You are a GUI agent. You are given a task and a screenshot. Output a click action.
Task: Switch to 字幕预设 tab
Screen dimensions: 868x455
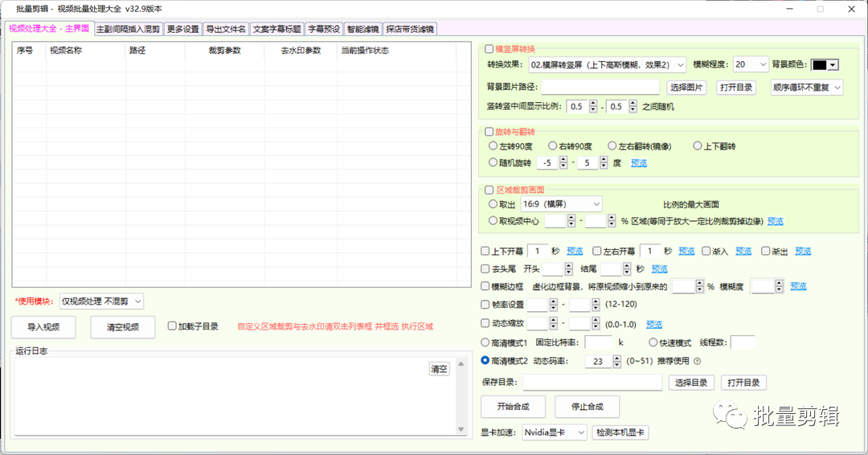(x=324, y=29)
